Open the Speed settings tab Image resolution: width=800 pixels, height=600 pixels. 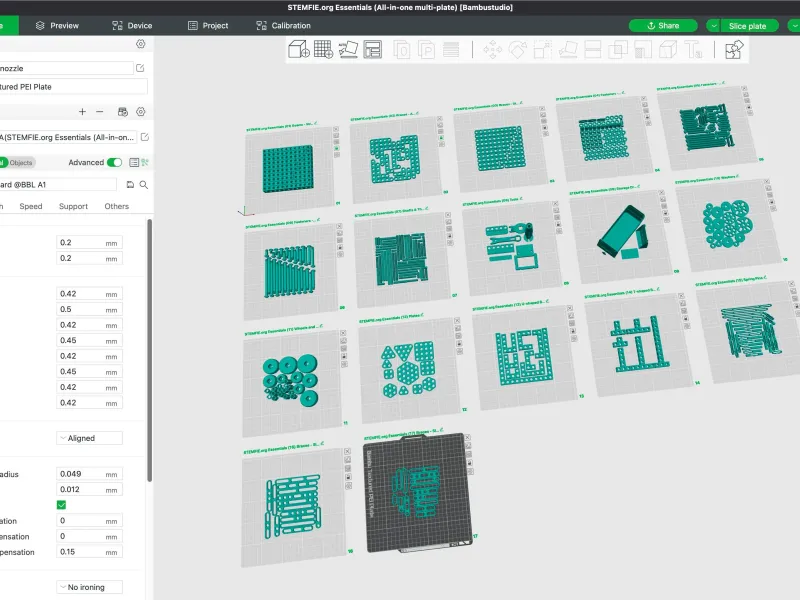31,206
